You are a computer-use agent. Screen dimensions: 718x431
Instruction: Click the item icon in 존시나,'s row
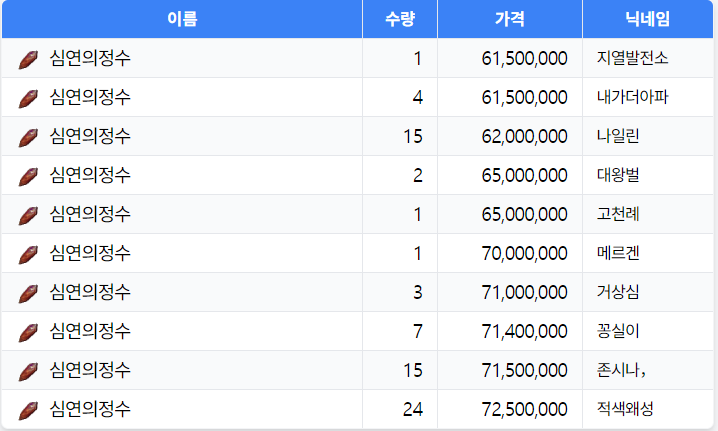click(28, 371)
